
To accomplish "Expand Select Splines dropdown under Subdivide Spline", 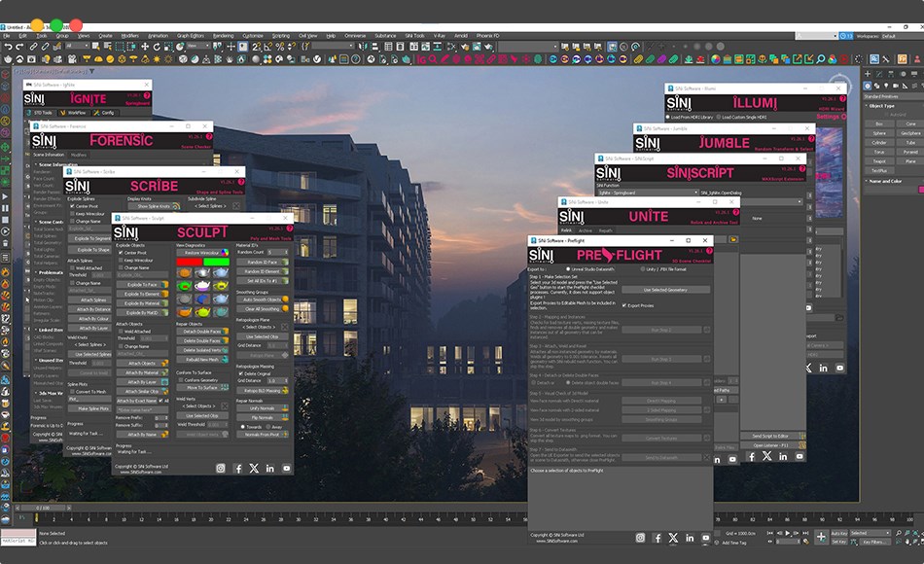I will point(209,206).
